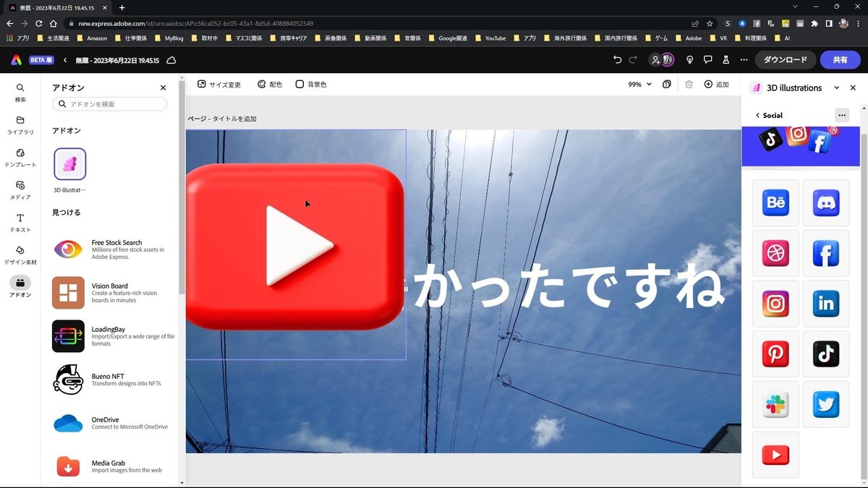868x488 pixels.
Task: Insert the Slack 3D icon
Action: [x=775, y=405]
